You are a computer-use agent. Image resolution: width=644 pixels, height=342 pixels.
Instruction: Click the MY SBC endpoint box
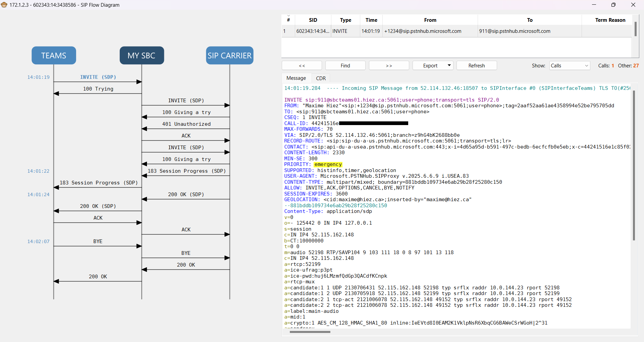coord(142,55)
